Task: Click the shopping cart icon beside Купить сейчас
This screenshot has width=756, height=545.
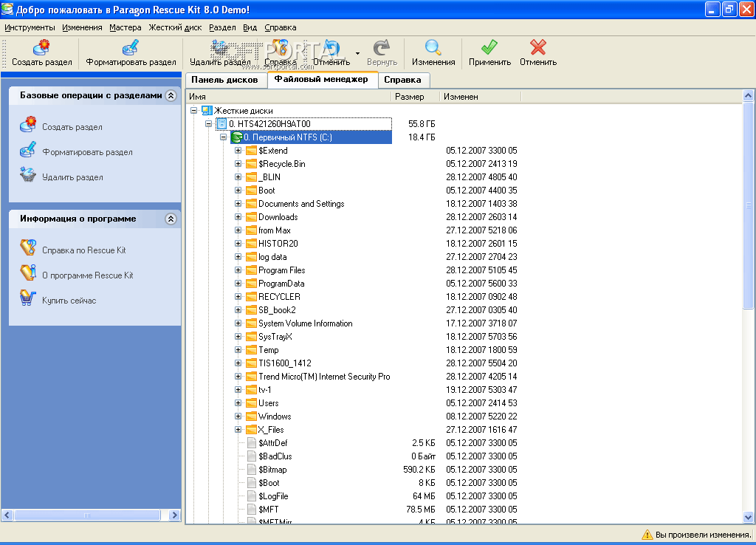Action: coord(28,298)
